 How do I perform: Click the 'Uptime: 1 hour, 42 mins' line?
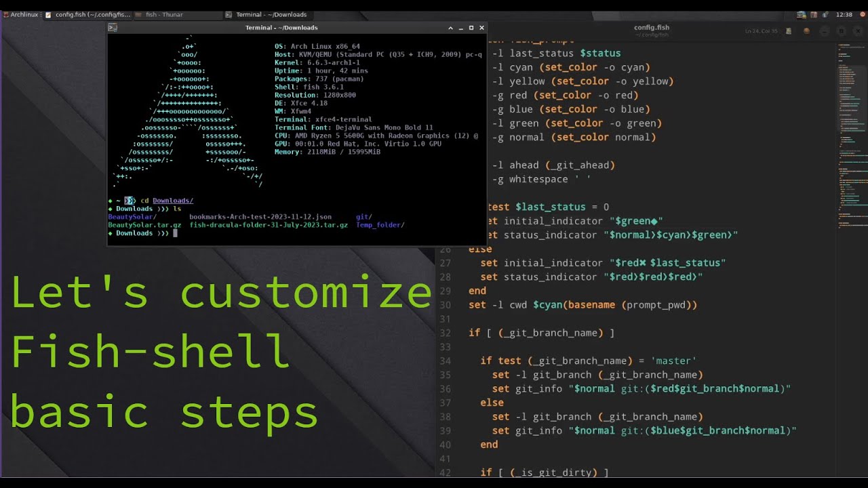point(321,70)
